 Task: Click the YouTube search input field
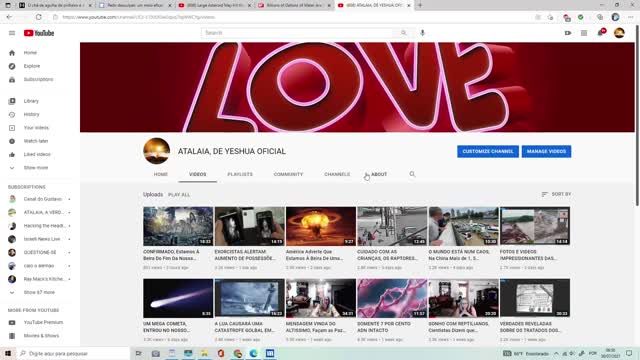point(297,33)
